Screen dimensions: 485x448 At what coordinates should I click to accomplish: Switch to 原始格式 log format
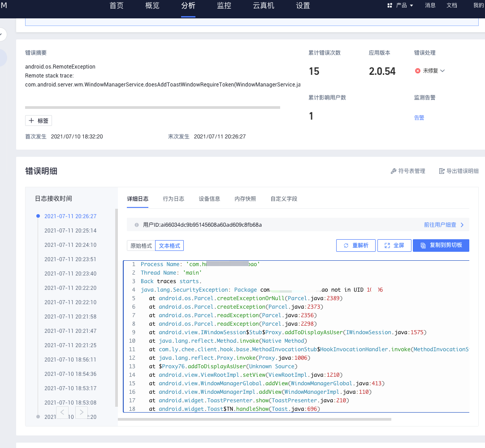(141, 246)
